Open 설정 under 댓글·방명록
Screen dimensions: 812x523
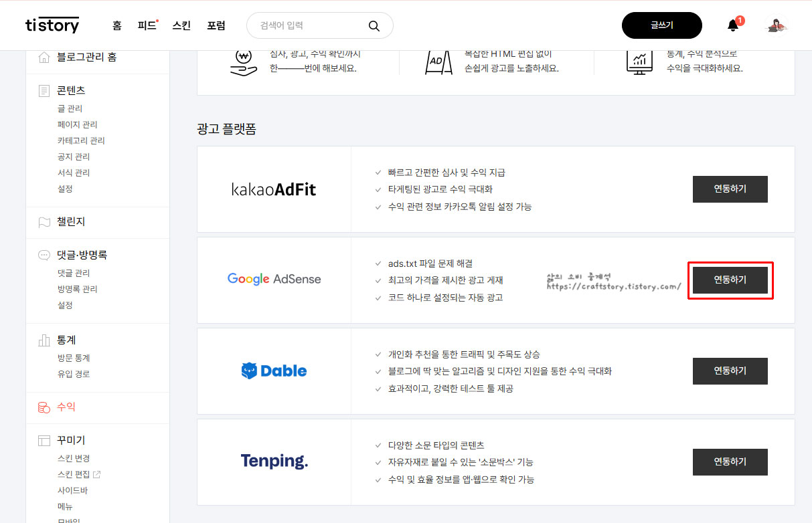pos(65,305)
